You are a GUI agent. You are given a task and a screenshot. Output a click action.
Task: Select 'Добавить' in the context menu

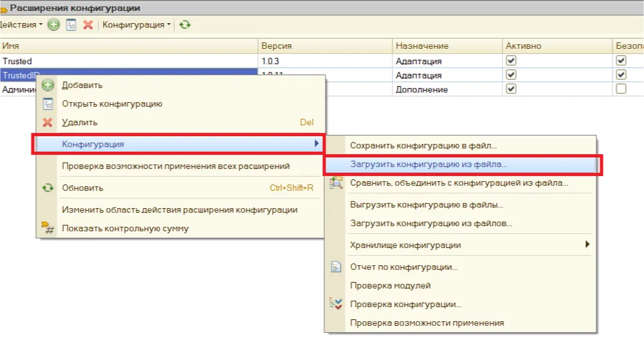82,85
